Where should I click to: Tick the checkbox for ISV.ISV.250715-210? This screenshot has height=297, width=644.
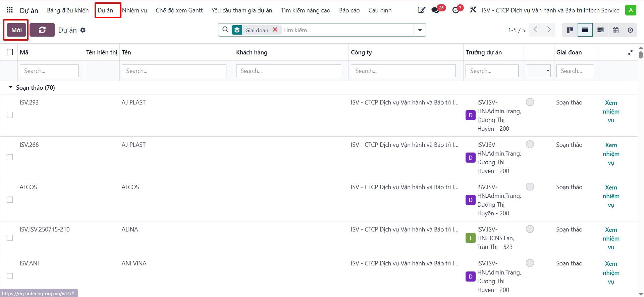(x=10, y=238)
